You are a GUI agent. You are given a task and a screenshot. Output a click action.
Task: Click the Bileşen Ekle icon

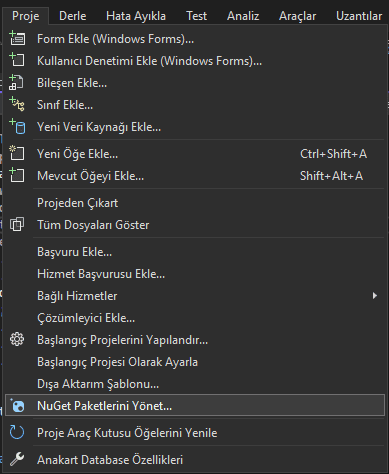(x=16, y=82)
